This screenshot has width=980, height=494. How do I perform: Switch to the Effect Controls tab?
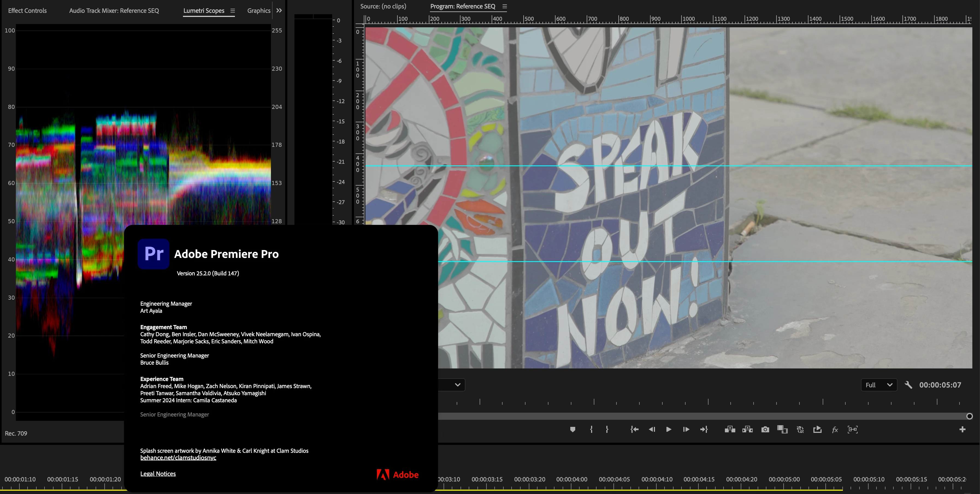pos(27,11)
